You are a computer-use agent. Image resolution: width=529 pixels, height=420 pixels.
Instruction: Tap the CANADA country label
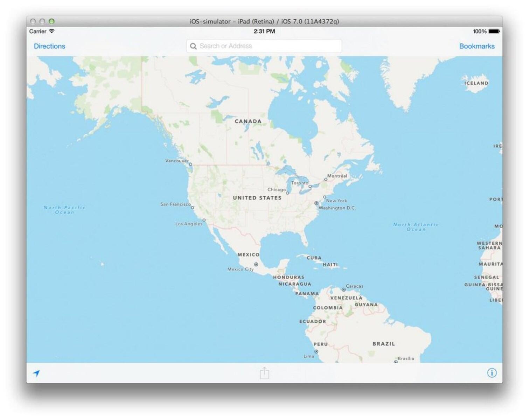(248, 121)
